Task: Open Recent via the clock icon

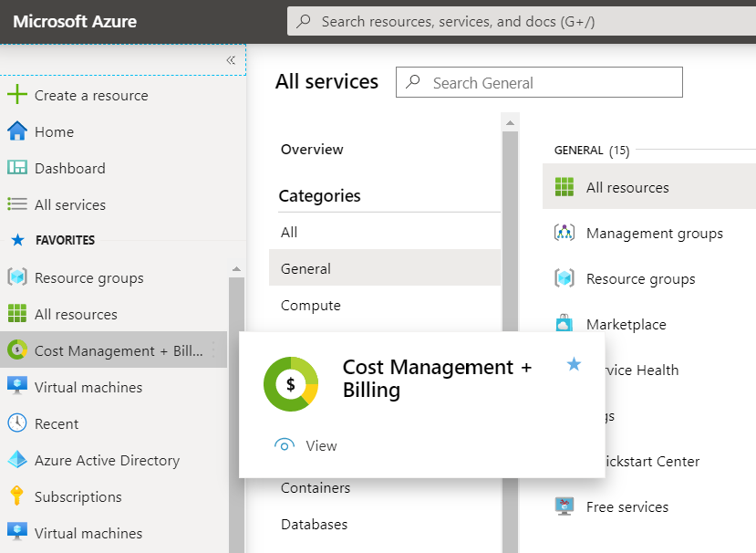Action: [16, 423]
